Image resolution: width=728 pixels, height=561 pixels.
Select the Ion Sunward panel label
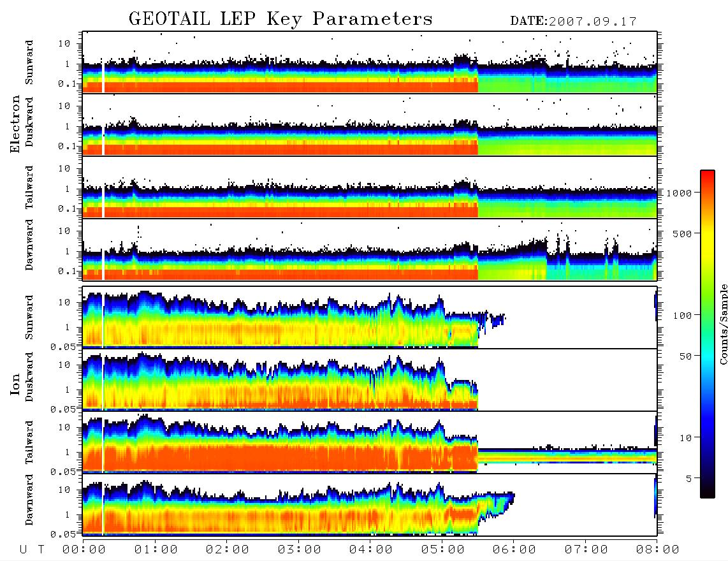click(x=29, y=317)
